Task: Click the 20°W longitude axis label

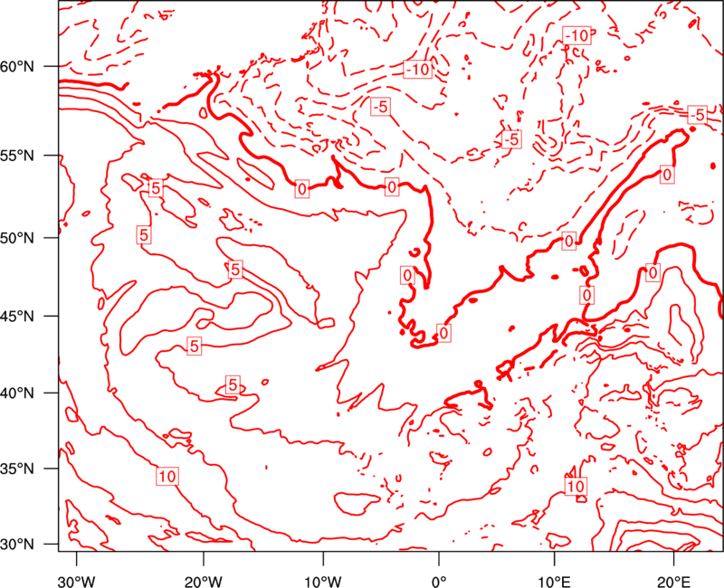Action: point(204,581)
